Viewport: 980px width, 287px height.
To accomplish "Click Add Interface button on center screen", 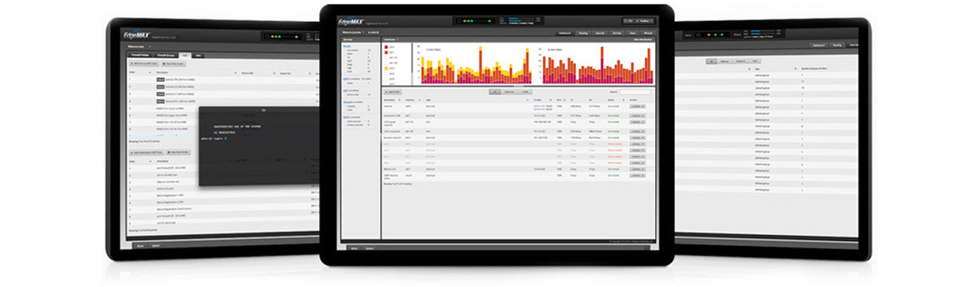I will tap(393, 92).
